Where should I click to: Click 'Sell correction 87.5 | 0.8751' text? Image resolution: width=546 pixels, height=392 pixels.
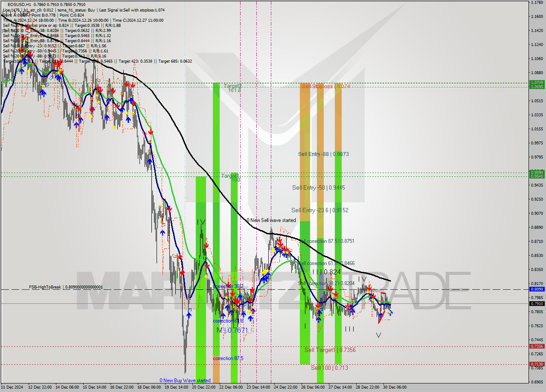pyautogui.click(x=326, y=241)
